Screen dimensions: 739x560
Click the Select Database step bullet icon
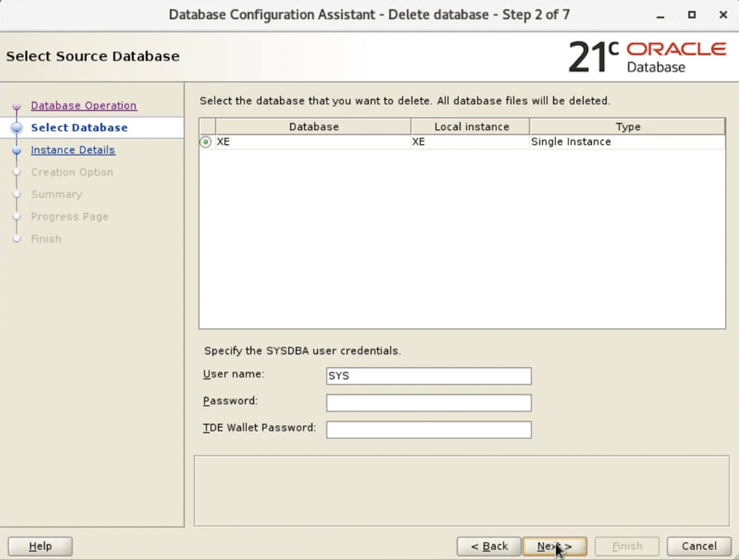[x=17, y=128]
